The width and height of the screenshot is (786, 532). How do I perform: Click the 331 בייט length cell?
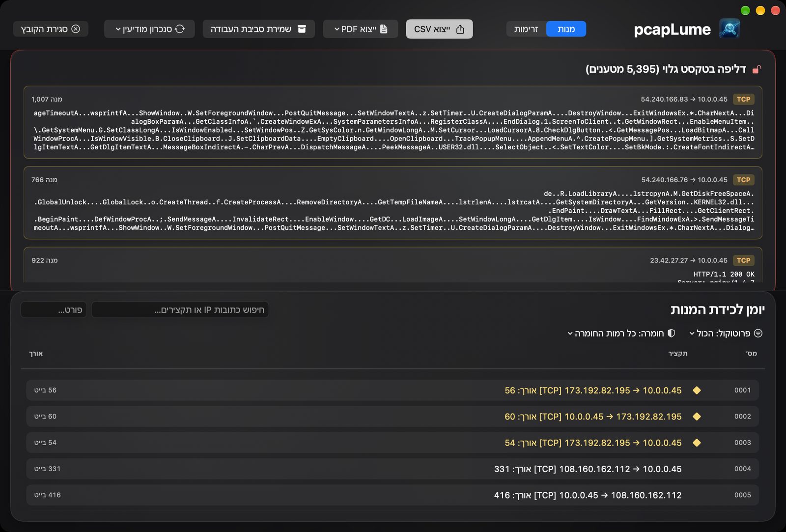coord(47,469)
